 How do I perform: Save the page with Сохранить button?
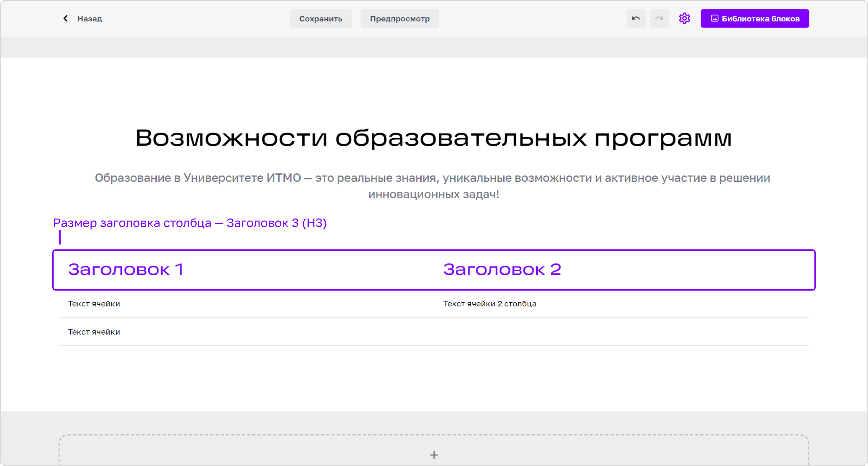(320, 18)
